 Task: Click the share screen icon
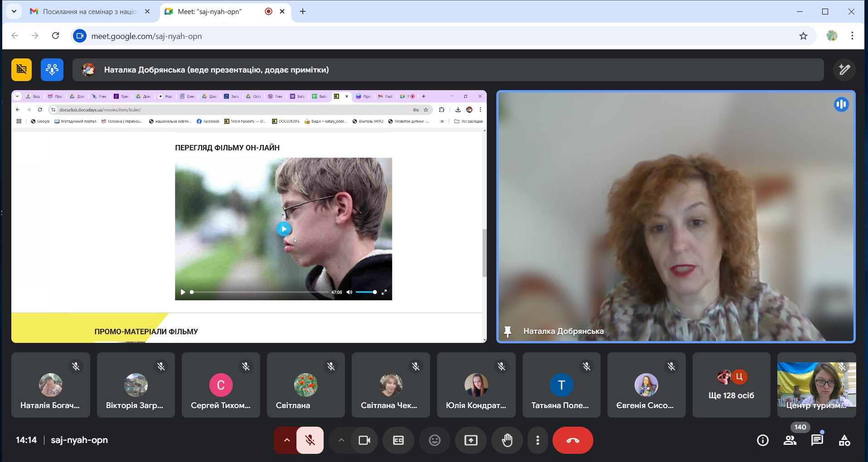470,440
